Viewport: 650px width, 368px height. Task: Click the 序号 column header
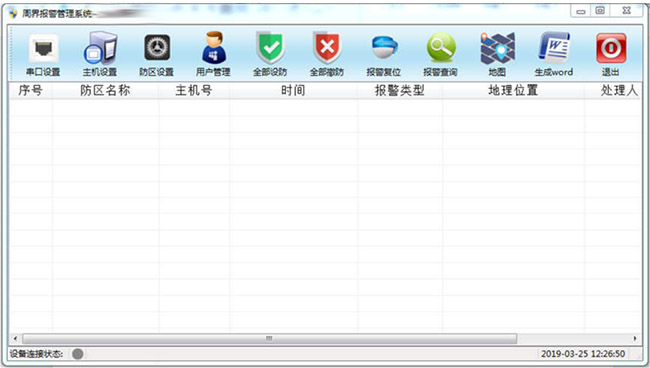click(30, 90)
